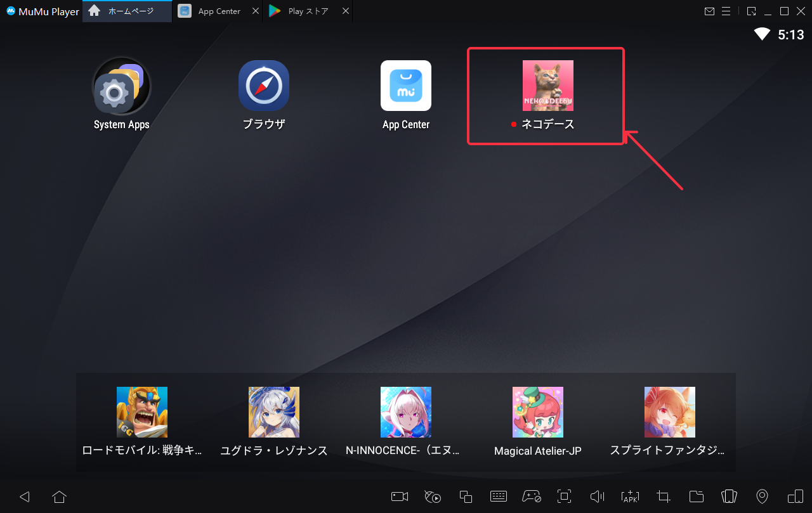Install an APK file icon
The image size is (812, 513).
[631, 497]
